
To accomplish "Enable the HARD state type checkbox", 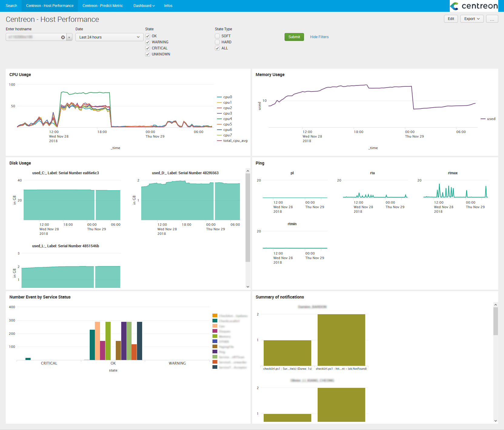I will (x=217, y=42).
